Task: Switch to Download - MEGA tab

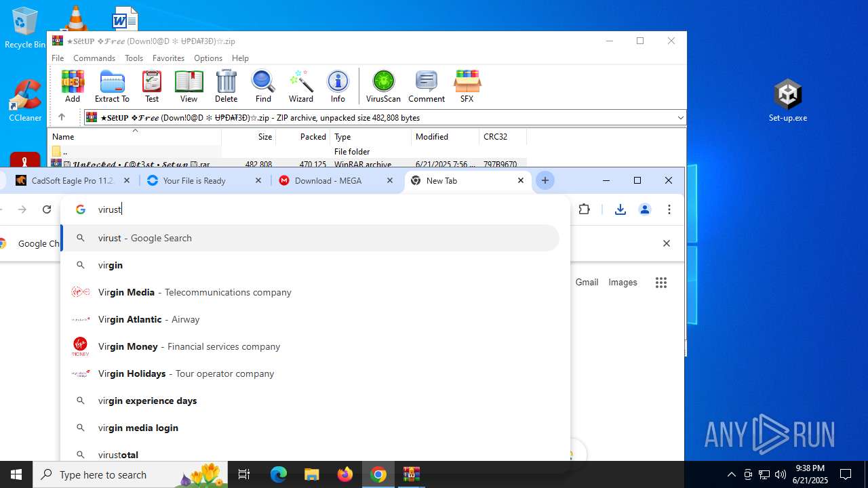Action: coord(336,180)
